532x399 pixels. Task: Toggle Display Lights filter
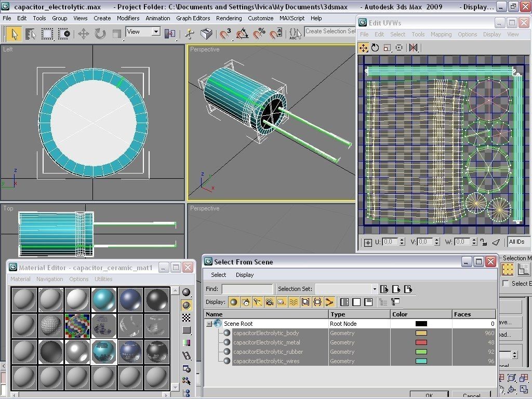[258, 302]
